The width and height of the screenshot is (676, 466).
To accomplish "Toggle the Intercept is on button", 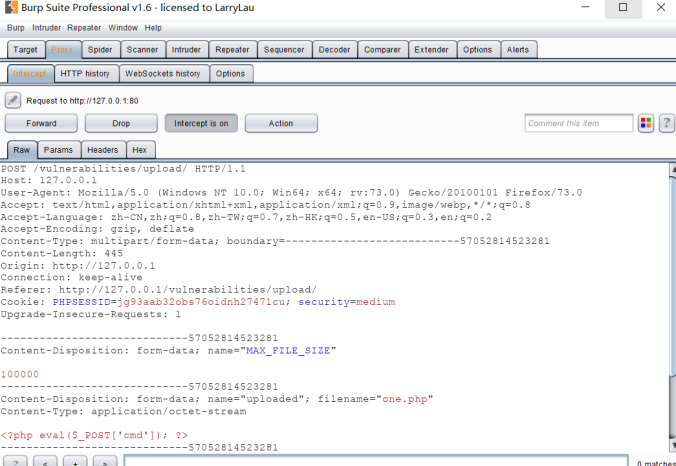I will (x=201, y=124).
